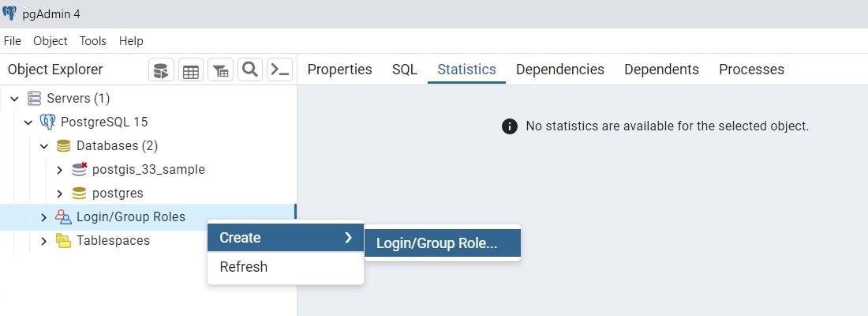Viewport: 868px width, 316px height.
Task: Select the Servers (1) tree label
Action: (x=79, y=99)
